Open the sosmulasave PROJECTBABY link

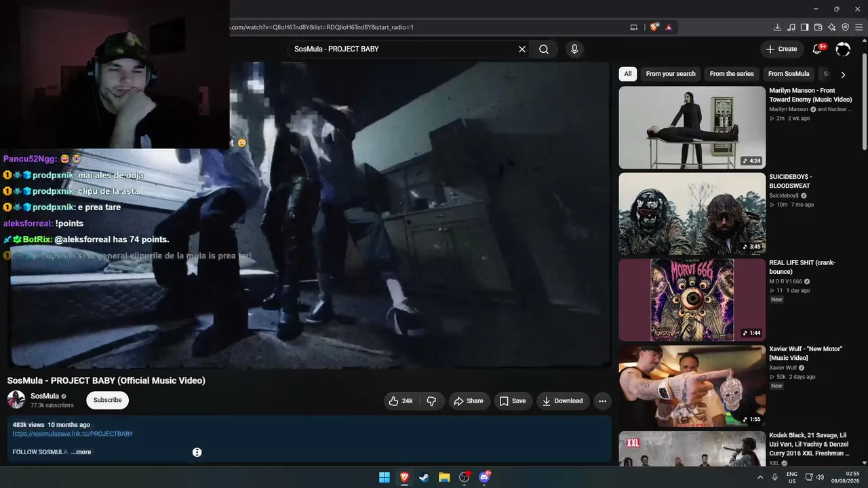[73, 434]
